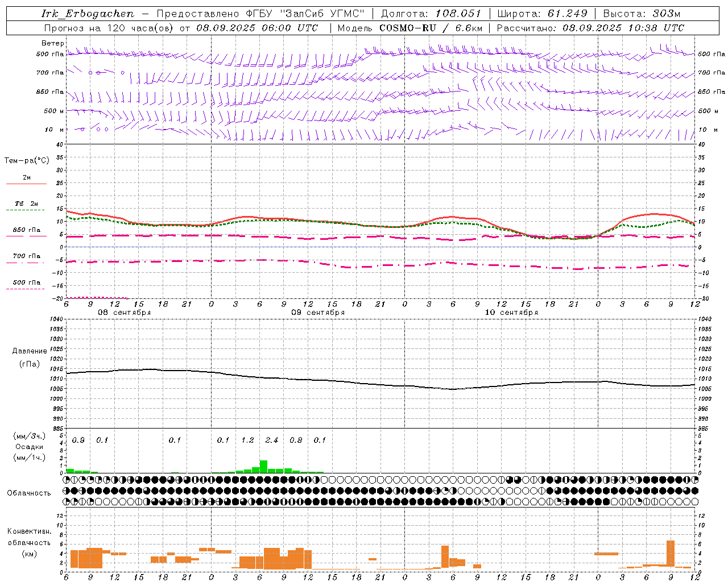Click the 700 гПа entry in the temperature legend
This screenshot has height=582, width=728.
click(x=27, y=256)
